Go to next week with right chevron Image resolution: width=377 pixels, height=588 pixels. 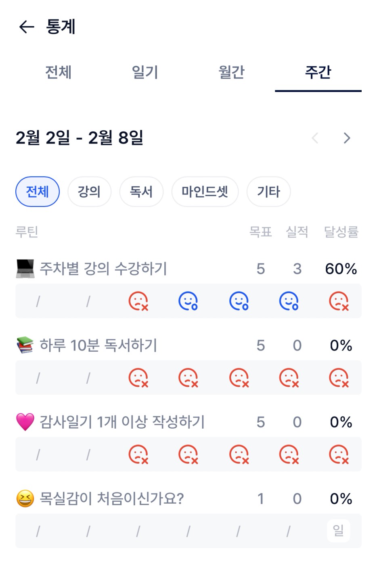[347, 138]
